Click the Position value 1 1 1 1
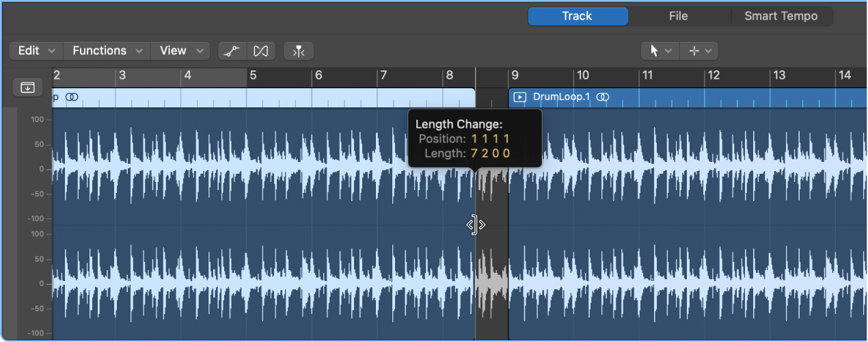 [x=491, y=139]
